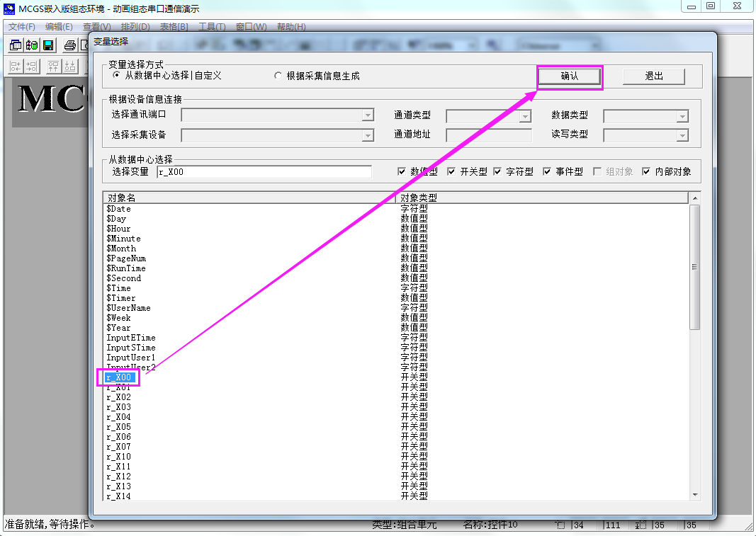Click the 选择变量 input field
The height and width of the screenshot is (536, 756).
264,171
